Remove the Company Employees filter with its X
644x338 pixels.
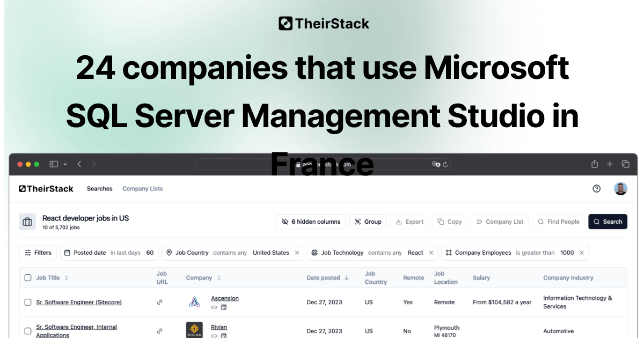(582, 253)
